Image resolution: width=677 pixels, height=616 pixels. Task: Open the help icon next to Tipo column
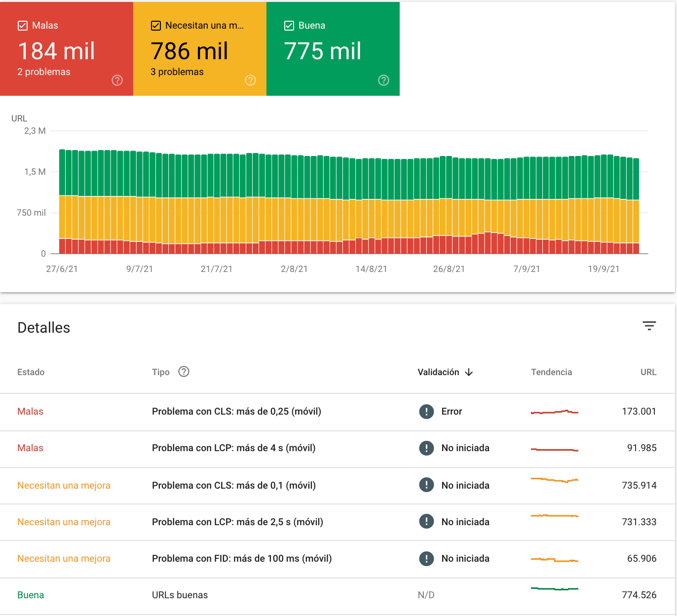(184, 372)
